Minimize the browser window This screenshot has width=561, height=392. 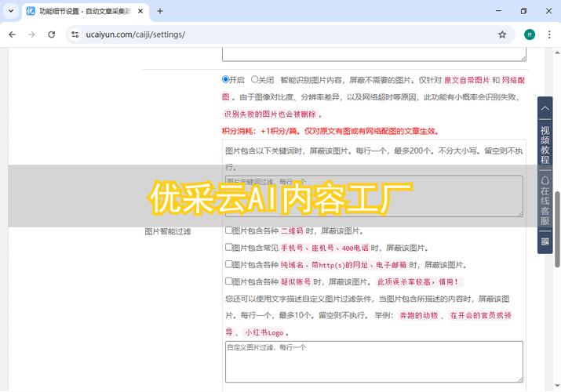click(x=498, y=11)
